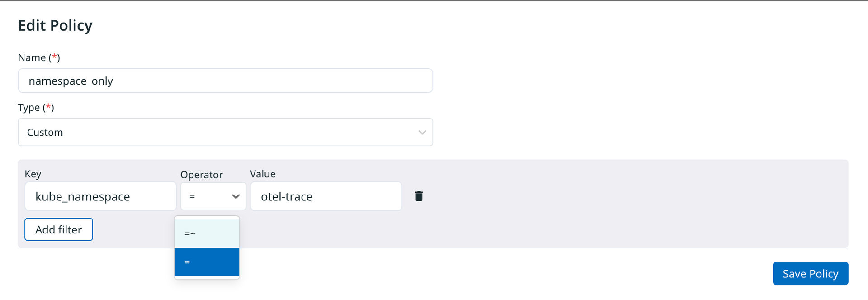Focus the Name field containing namespace_only
Viewport: 868px width, 300px height.
pos(225,81)
